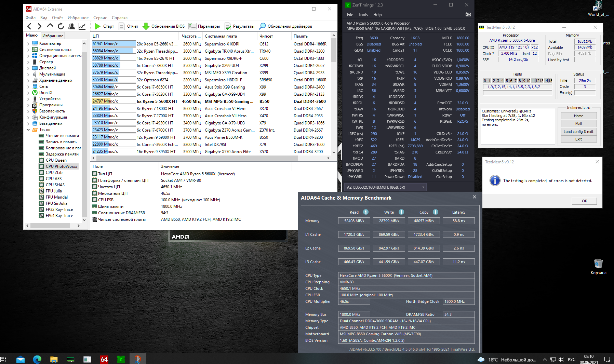Viewport: 614px width, 364px height.
Task: Switch to the Избранное tab in AIDA64 sidebar
Action: pyautogui.click(x=53, y=36)
